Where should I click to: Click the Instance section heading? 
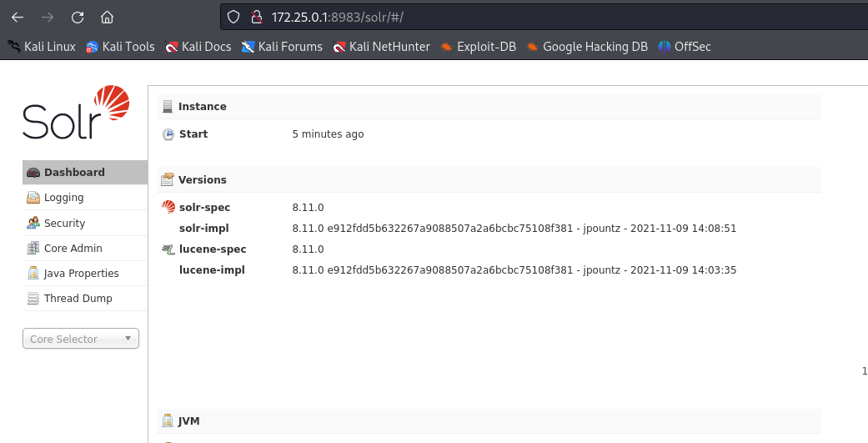click(x=202, y=106)
